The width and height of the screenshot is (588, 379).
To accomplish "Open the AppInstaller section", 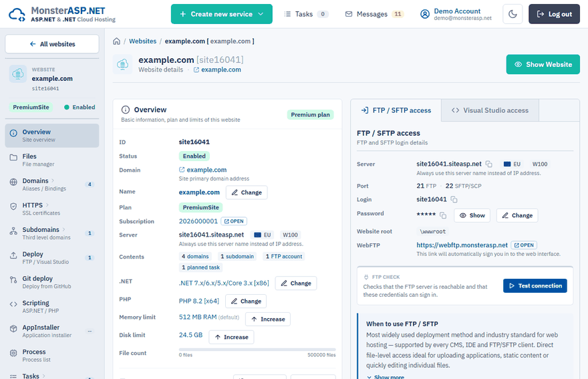I will 52,331.
